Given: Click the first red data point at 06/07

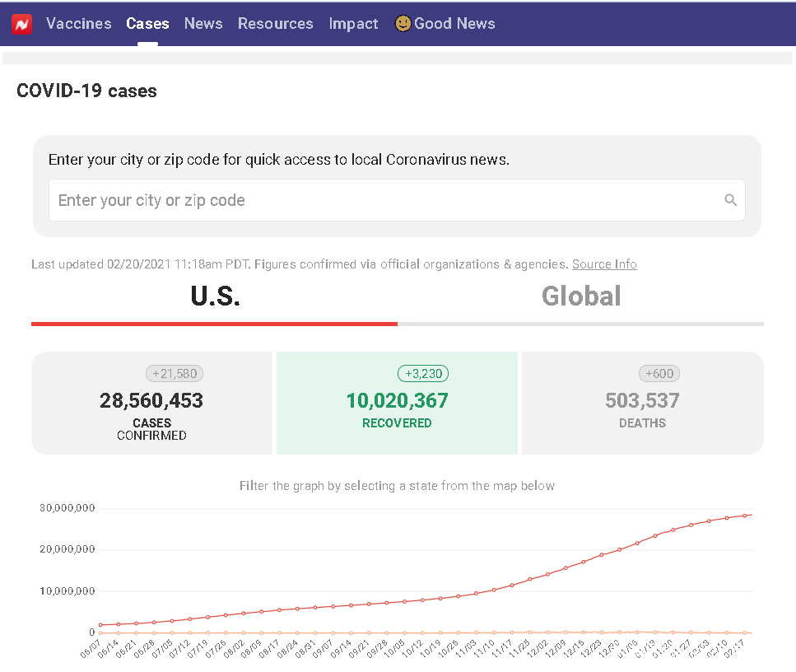Looking at the screenshot, I should (100, 625).
